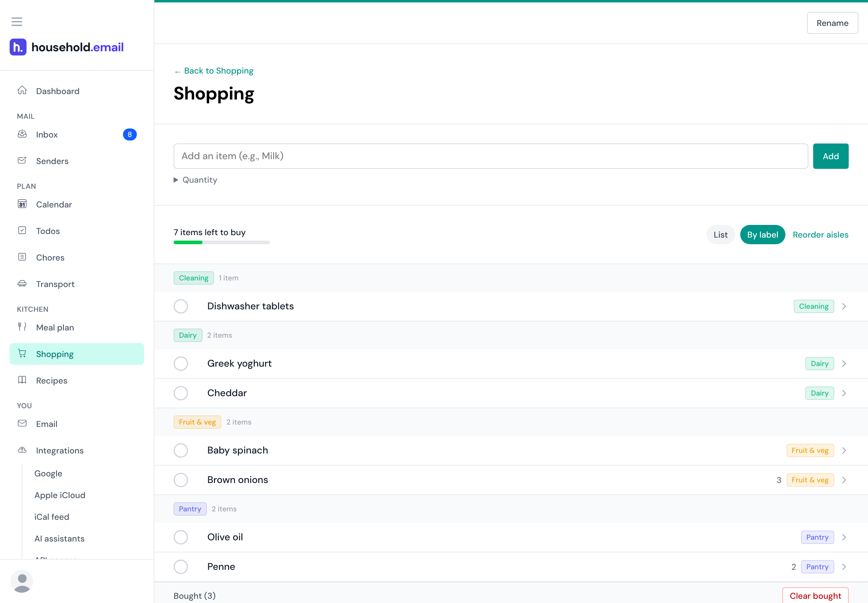Follow the Back to Shopping link
This screenshot has width=868, height=603.
(214, 71)
